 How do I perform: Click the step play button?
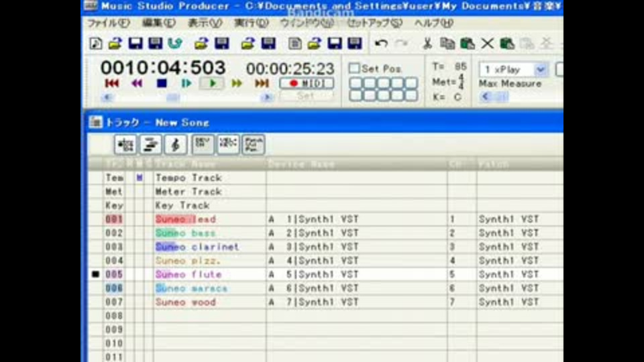pyautogui.click(x=186, y=83)
